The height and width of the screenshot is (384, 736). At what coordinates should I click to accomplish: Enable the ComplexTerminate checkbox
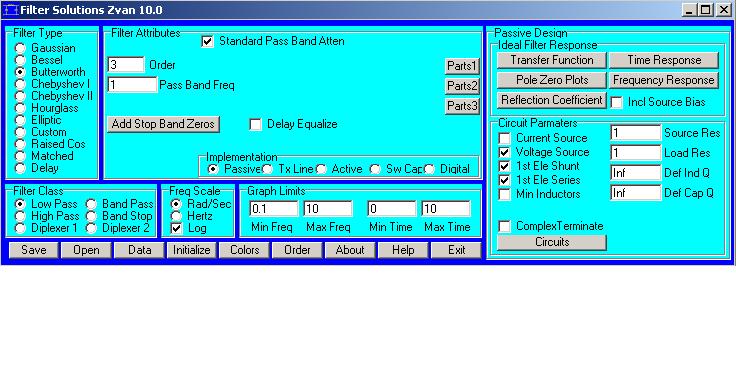504,226
